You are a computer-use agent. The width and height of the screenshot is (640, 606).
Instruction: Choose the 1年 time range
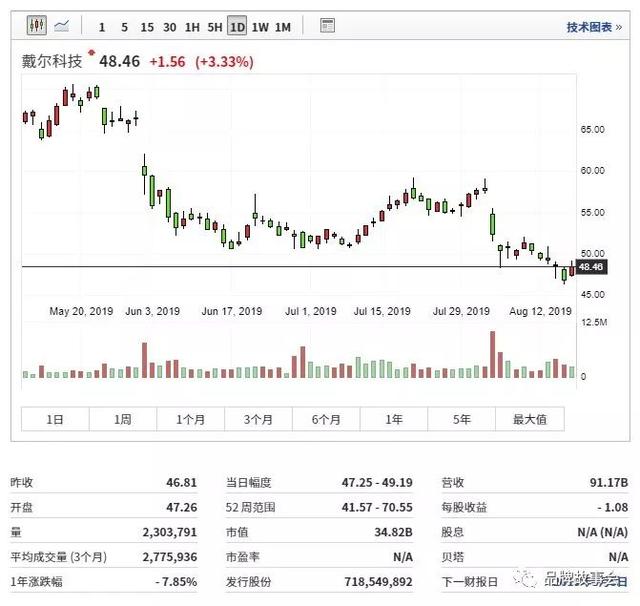[x=394, y=419]
